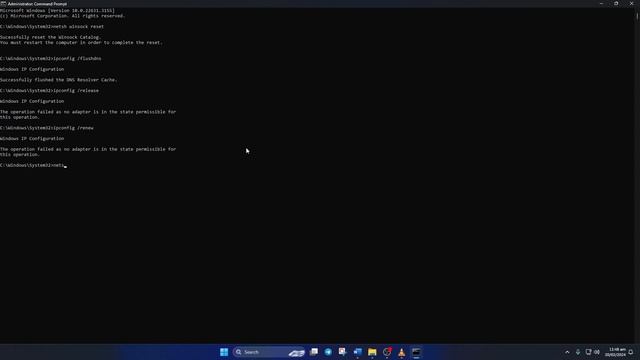640x360 pixels.
Task: Click 'Successfully flushed the DNS Resolver Cache' line
Action: 58,80
